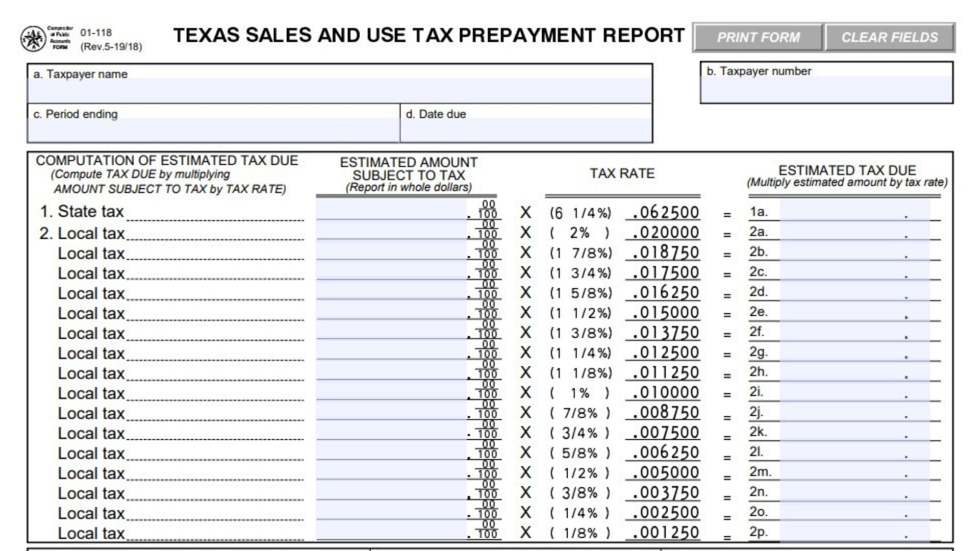Click the 5/8% local tax amount field
980x551 pixels.
[x=391, y=450]
